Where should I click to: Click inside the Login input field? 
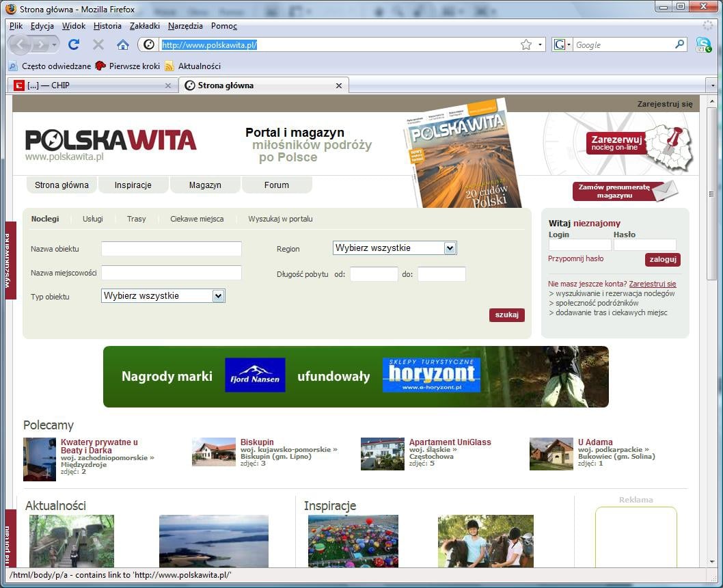click(x=579, y=244)
